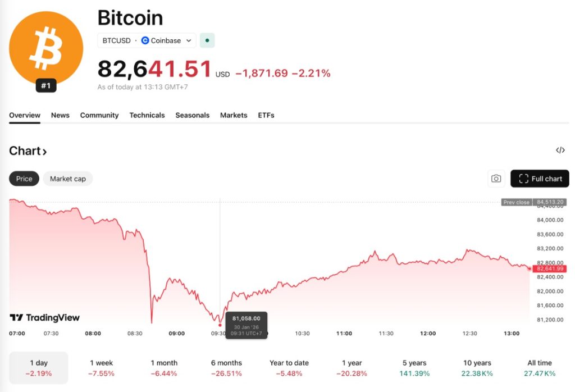Switch to the ETFs tab
Image resolution: width=575 pixels, height=392 pixels.
point(266,115)
